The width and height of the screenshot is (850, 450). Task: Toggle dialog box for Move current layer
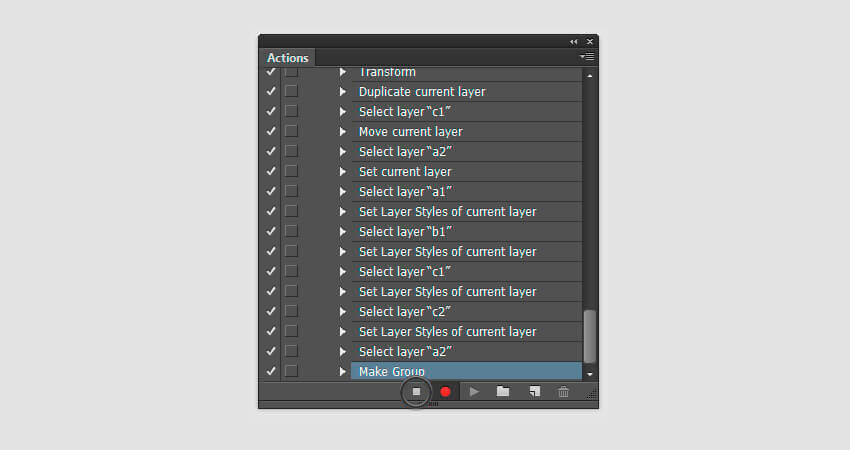tap(291, 131)
